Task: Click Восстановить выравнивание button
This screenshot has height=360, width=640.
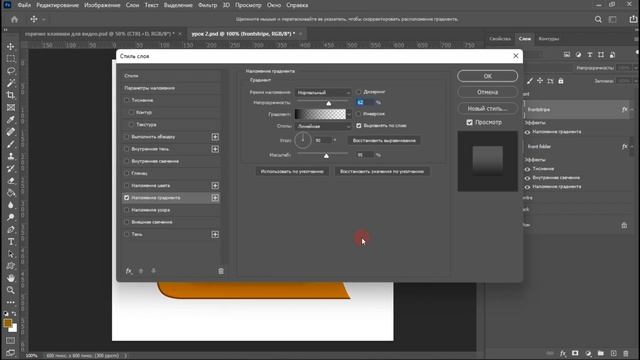Action: [x=384, y=140]
